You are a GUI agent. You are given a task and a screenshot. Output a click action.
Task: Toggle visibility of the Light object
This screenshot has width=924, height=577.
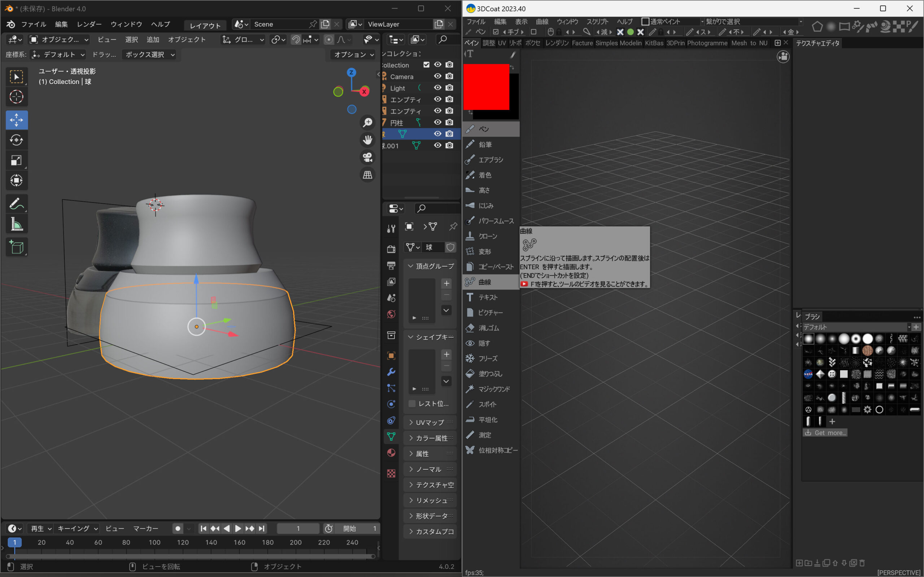pyautogui.click(x=437, y=88)
